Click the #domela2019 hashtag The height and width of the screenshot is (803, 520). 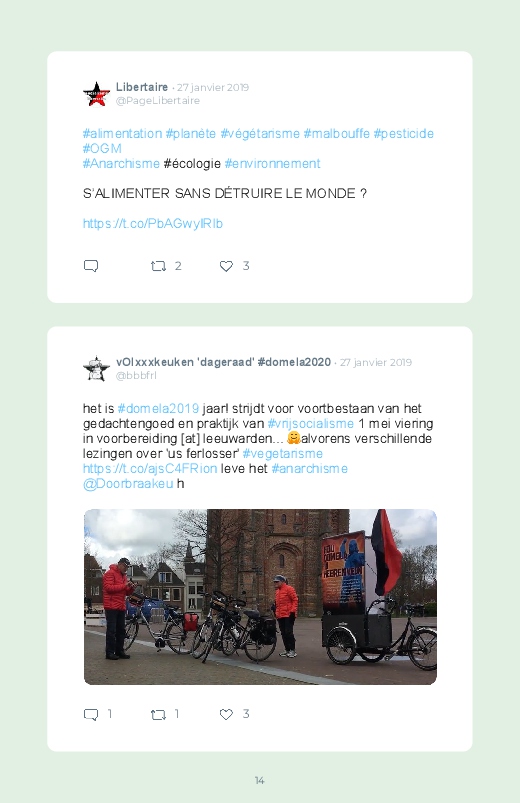[x=158, y=408]
